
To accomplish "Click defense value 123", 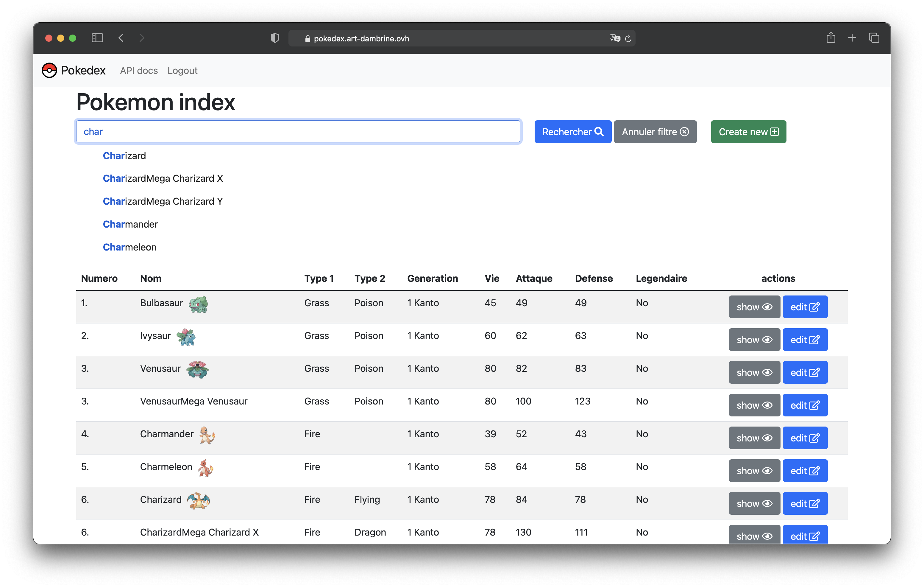I will pyautogui.click(x=583, y=401).
